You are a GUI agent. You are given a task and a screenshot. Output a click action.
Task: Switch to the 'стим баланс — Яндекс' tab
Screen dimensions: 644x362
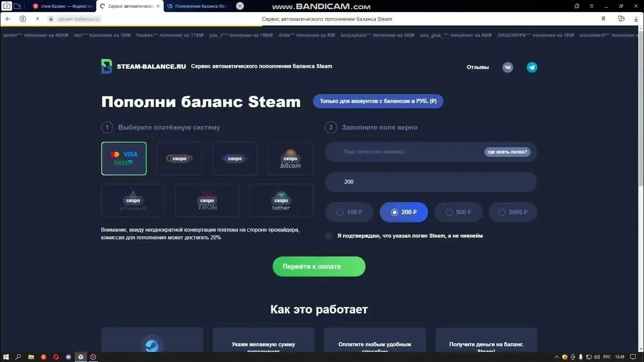tap(62, 6)
